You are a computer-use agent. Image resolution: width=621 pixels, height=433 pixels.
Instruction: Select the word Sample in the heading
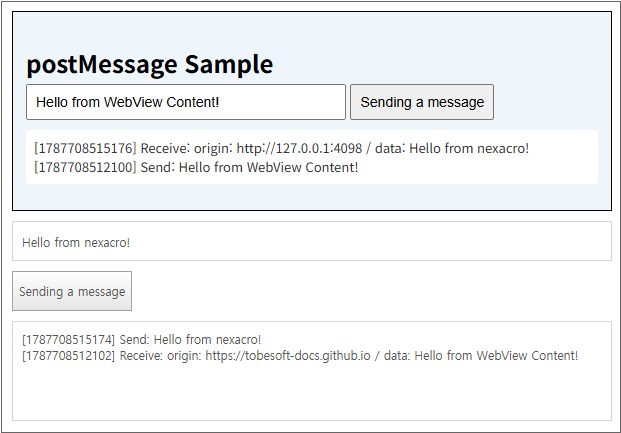(x=229, y=65)
